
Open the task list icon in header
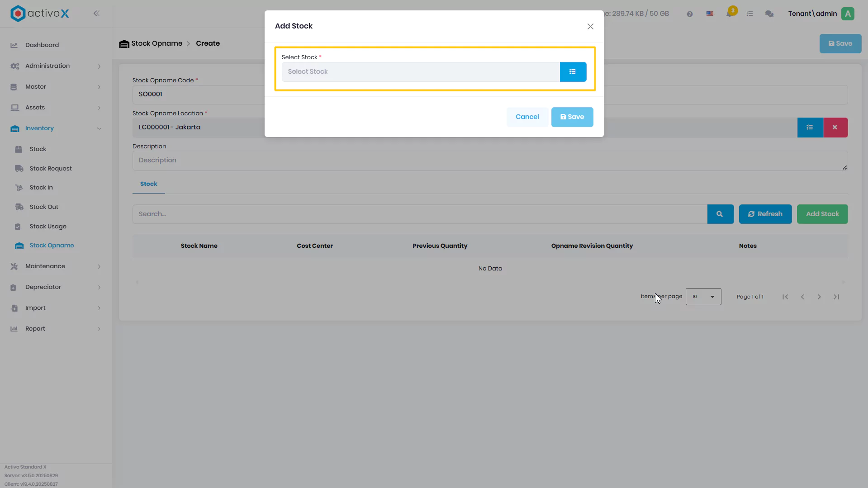[x=749, y=14]
